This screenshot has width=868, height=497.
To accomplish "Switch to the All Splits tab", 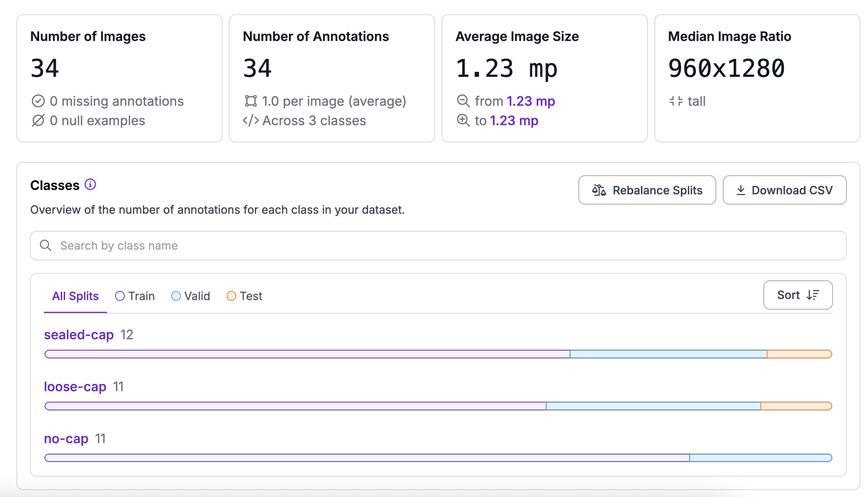I will [75, 296].
